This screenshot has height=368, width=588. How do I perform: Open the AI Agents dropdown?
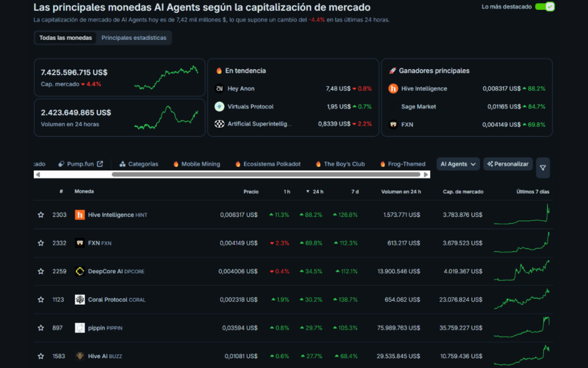coord(458,164)
